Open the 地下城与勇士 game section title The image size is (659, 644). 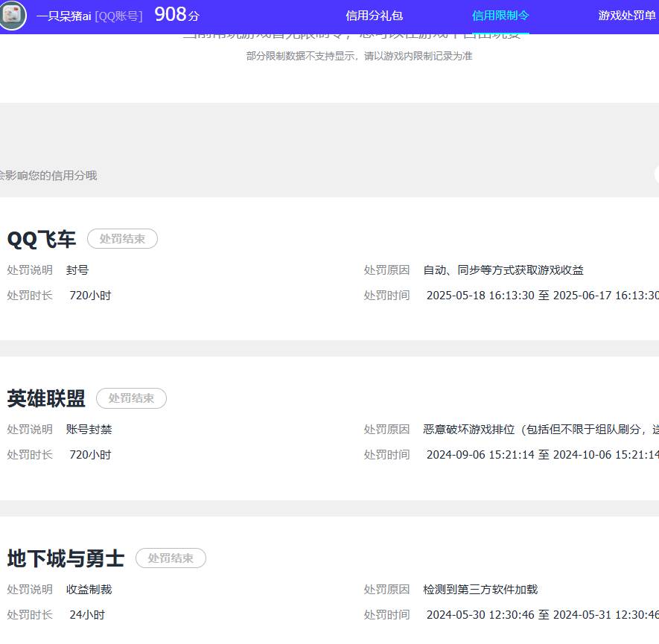pyautogui.click(x=65, y=558)
